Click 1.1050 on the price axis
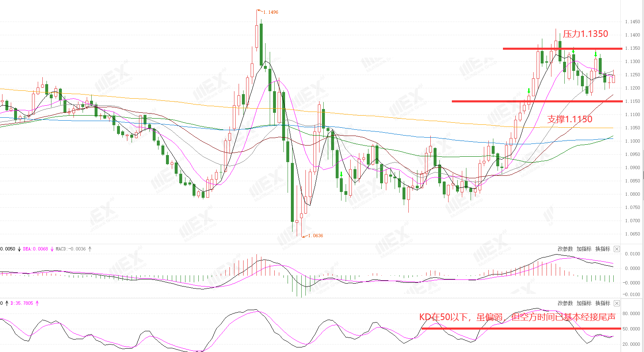Image resolution: width=644 pixels, height=352 pixels. pyautogui.click(x=632, y=128)
